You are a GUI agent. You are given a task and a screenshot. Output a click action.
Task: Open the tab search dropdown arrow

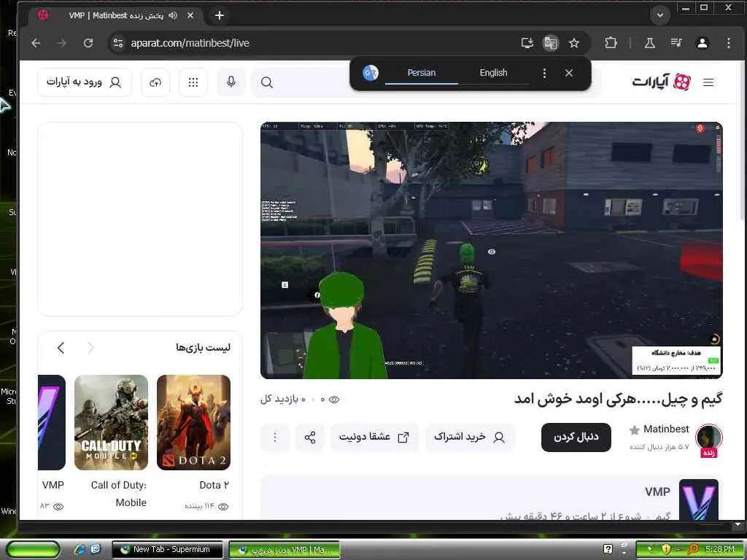pos(659,15)
